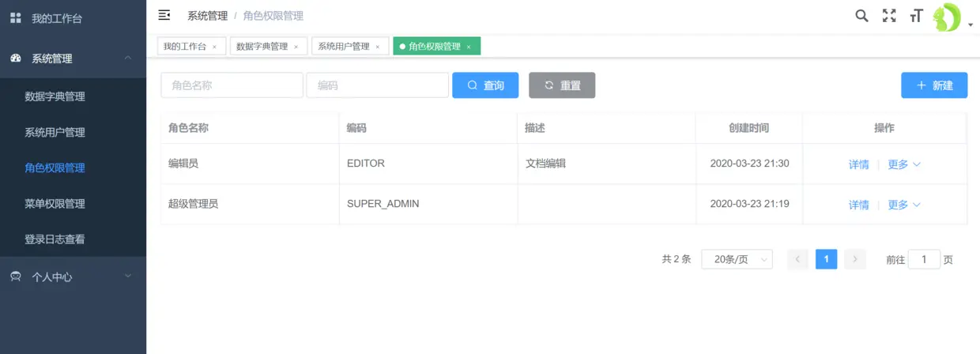Viewport: 980px width, 354px height.
Task: Click the 2020-03-23 21:30 timestamp
Action: click(749, 164)
